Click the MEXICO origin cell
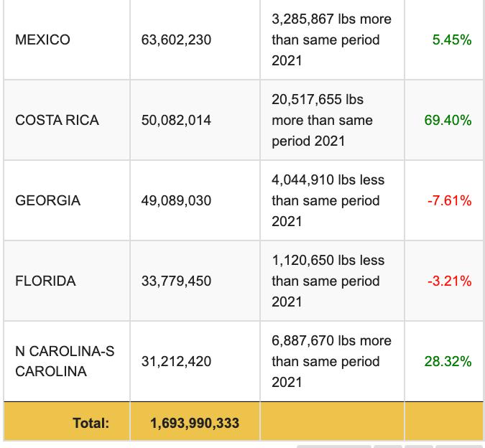This screenshot has height=448, width=485. point(42,39)
